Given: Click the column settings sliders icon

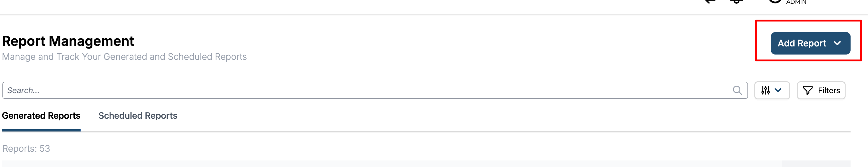Looking at the screenshot, I should click(766, 90).
